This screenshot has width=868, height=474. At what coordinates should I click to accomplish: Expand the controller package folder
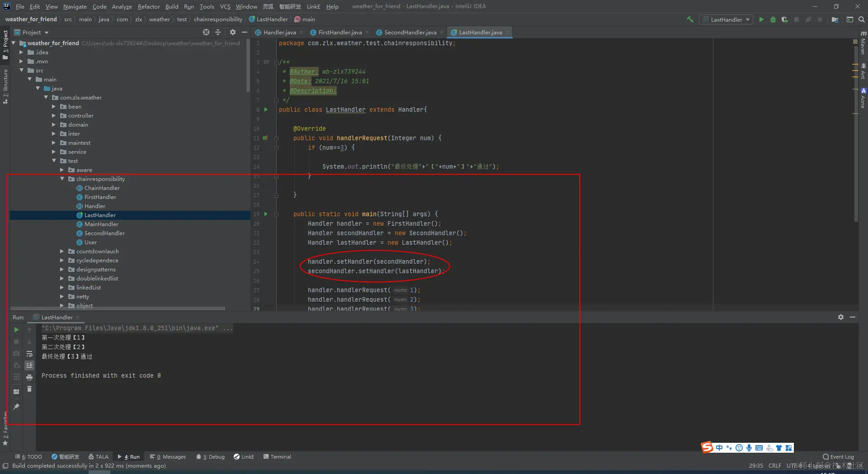[x=54, y=116]
